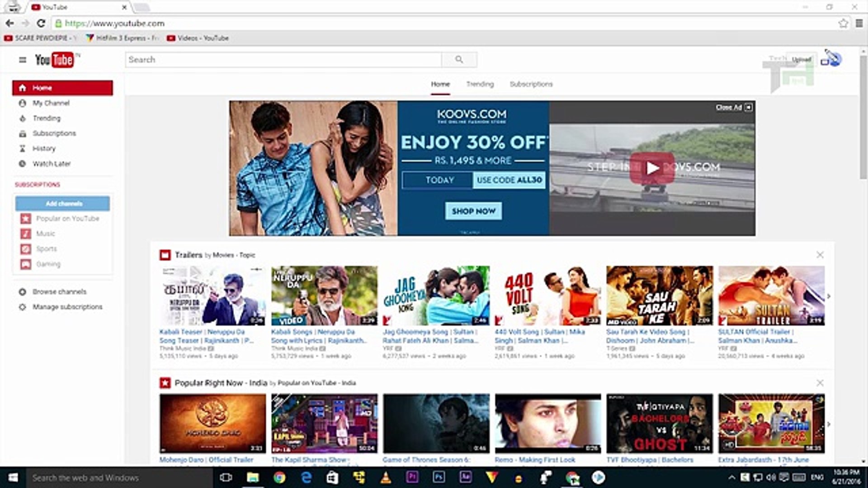The width and height of the screenshot is (868, 488).
Task: Click SHOP NOW on the Koovs ad
Action: pyautogui.click(x=474, y=211)
